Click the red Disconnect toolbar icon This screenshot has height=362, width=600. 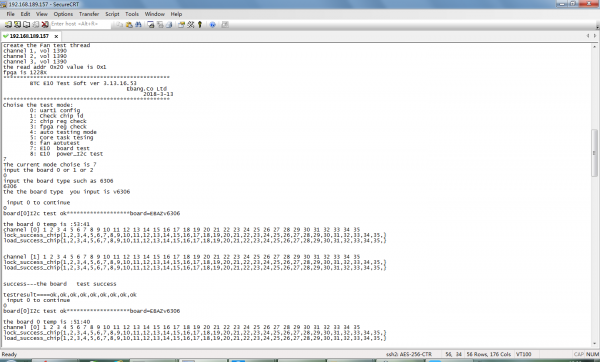tap(45, 24)
